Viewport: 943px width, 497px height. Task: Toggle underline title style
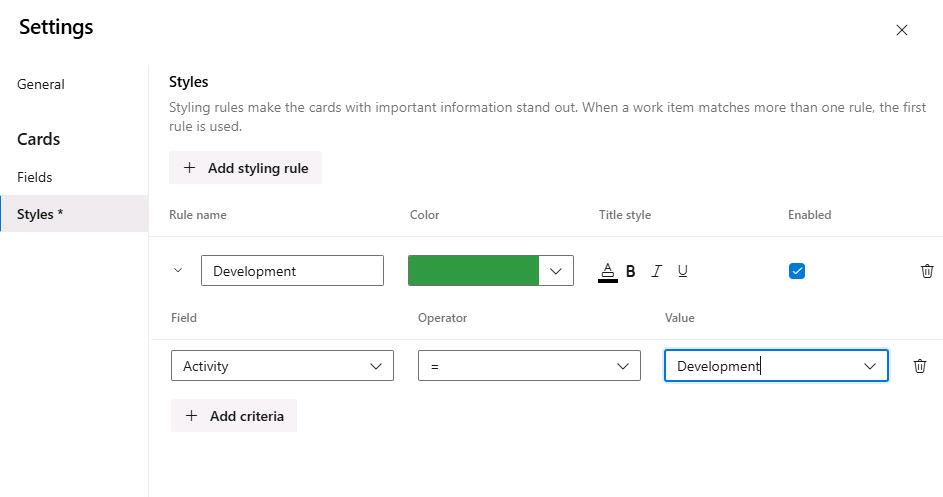pyautogui.click(x=683, y=271)
